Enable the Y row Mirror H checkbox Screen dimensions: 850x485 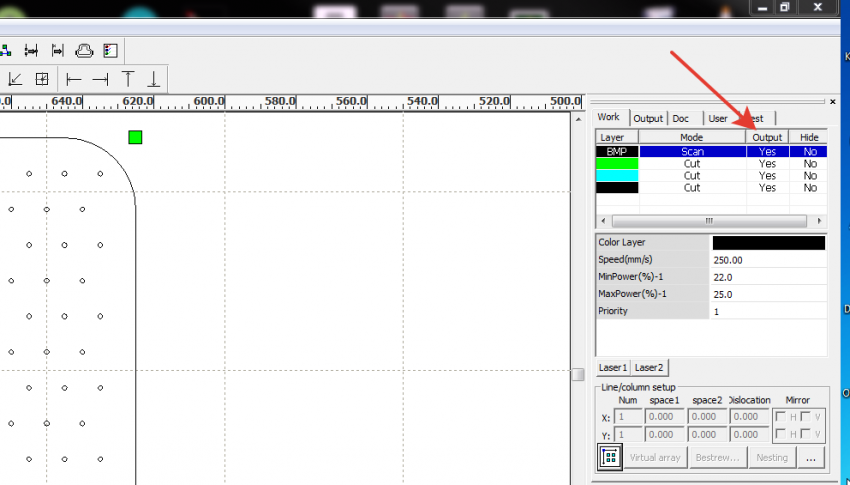pos(782,435)
